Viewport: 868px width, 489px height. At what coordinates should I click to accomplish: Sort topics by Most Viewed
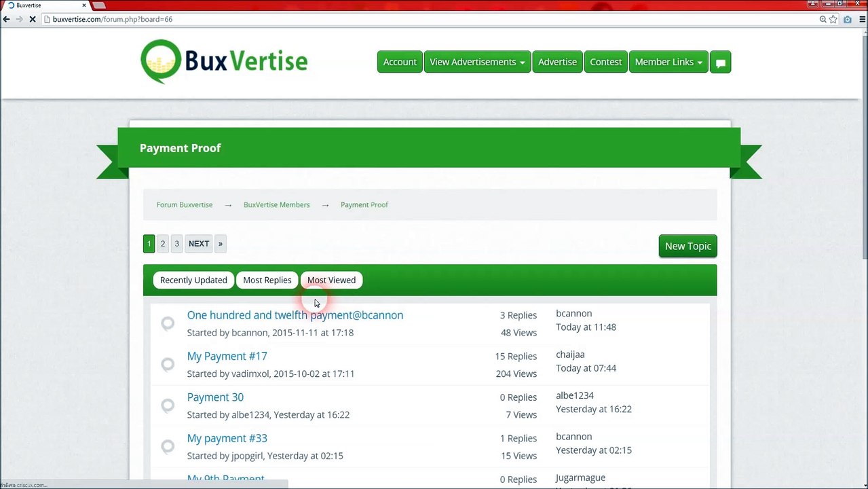pyautogui.click(x=331, y=280)
